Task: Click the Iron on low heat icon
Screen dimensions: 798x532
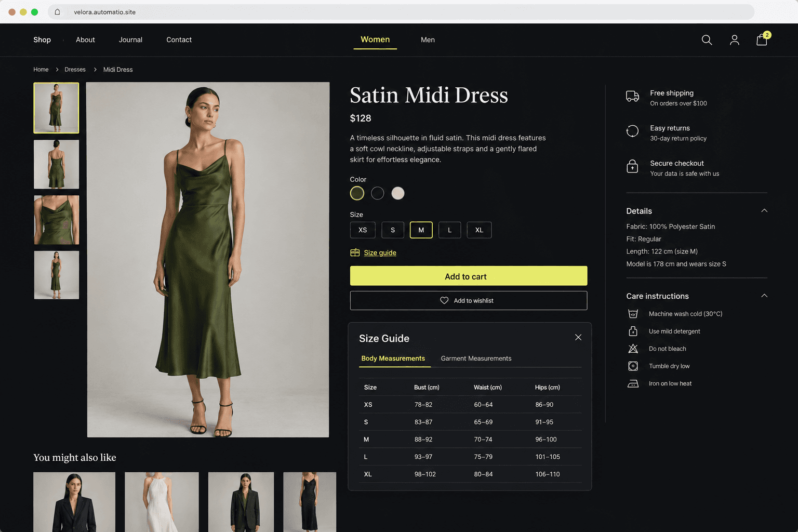Action: pos(633,383)
